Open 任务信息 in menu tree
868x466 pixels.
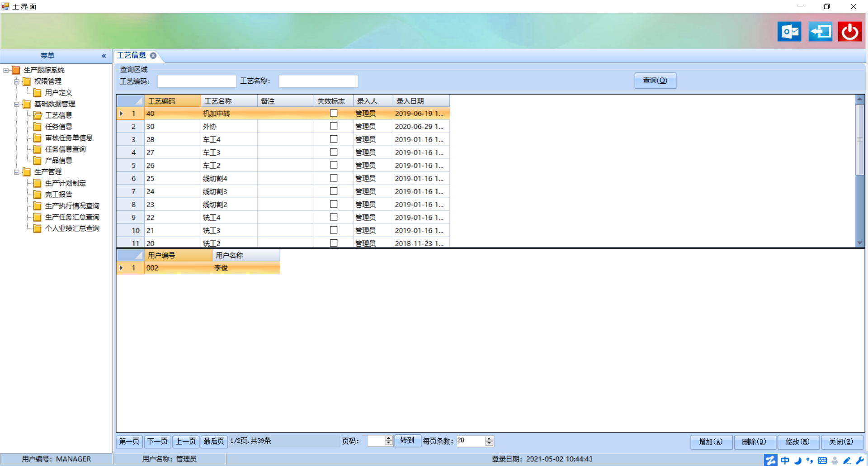[58, 126]
